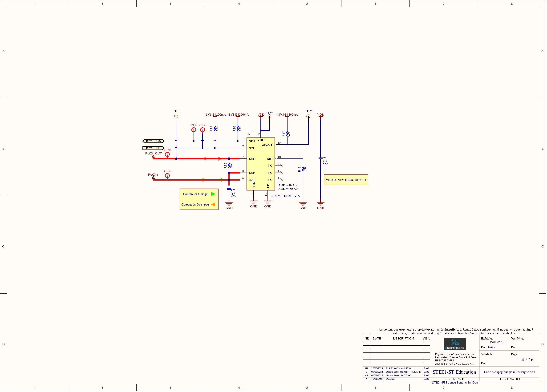Image resolution: width=547 pixels, height=392 pixels.
Task: Select the TP52 test point circle
Action: coord(269,117)
